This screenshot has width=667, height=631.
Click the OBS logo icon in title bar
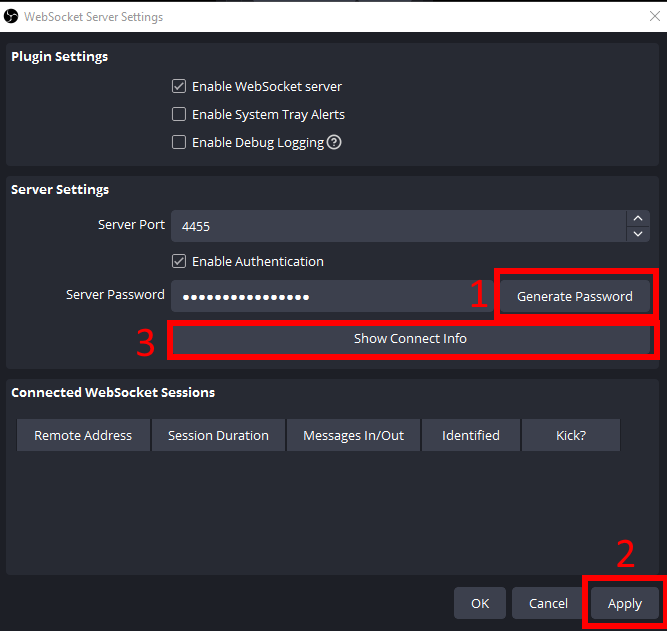12,16
